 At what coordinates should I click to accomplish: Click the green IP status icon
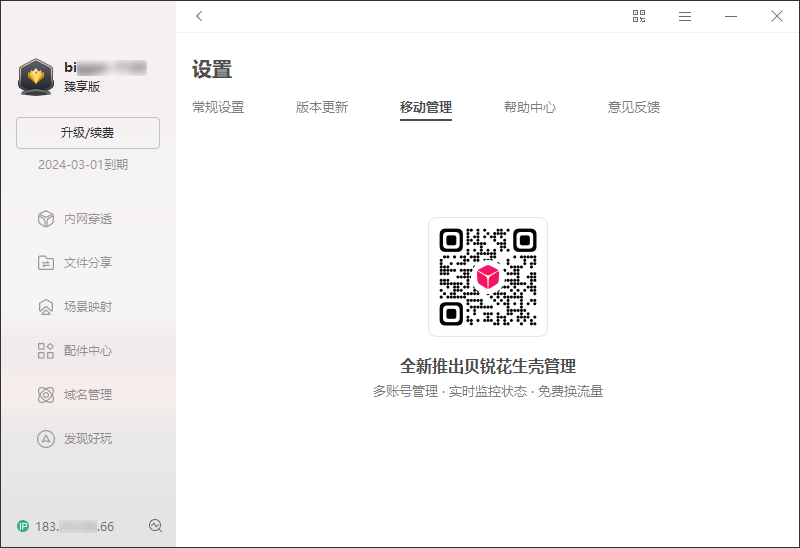click(x=23, y=526)
